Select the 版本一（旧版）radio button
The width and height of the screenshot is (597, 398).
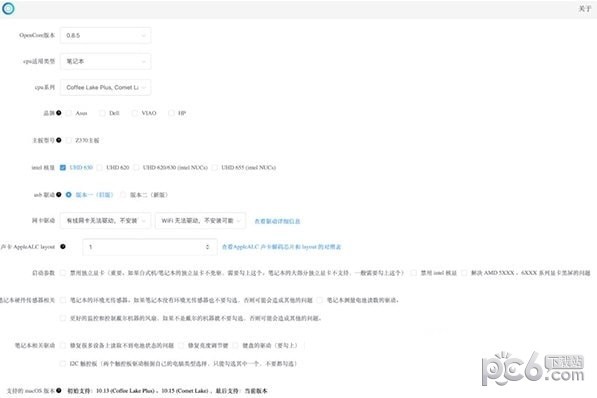(69, 195)
